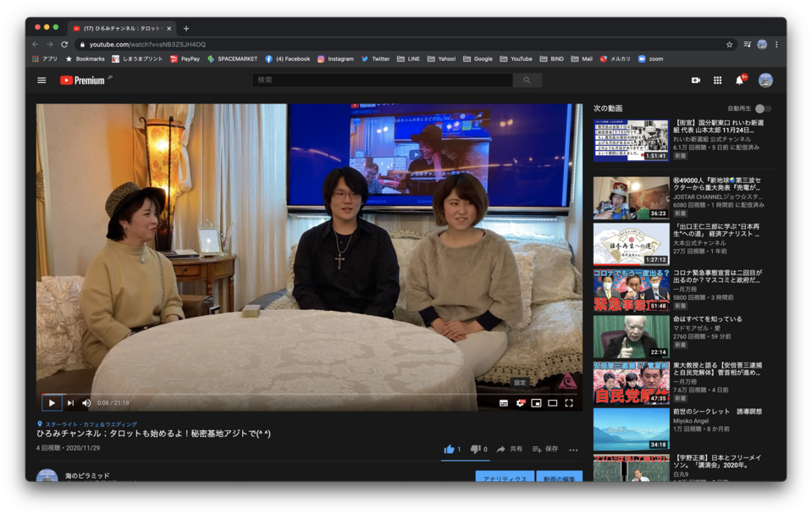Click the 共有 share button
This screenshot has width=812, height=515.
click(510, 449)
